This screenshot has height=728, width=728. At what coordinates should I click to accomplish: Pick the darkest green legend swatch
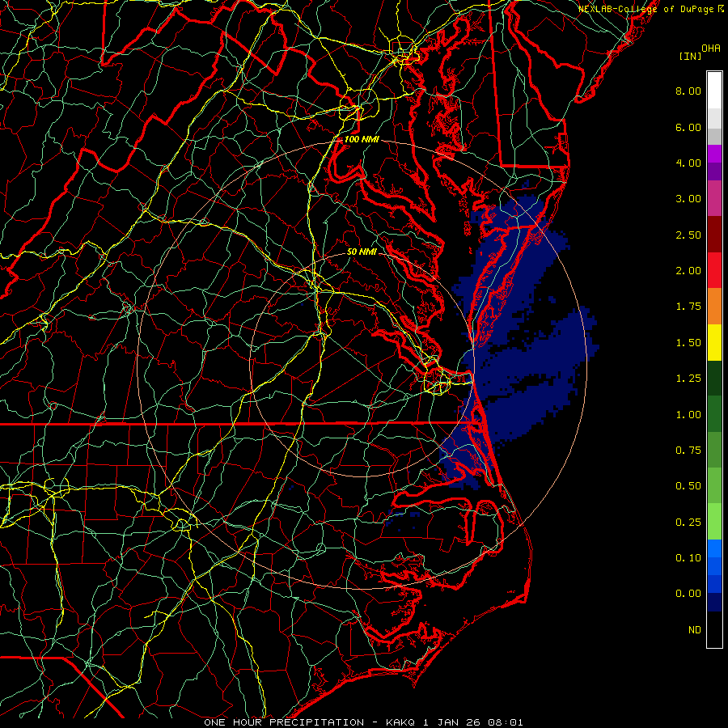tap(714, 378)
